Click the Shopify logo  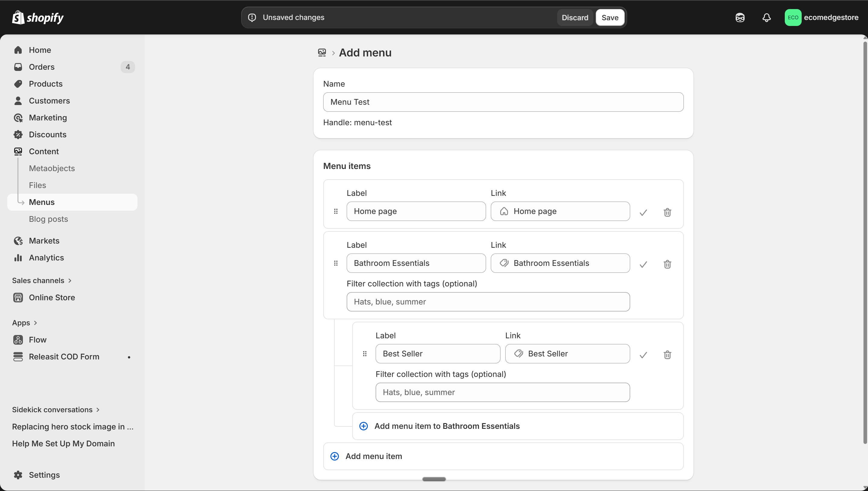tap(38, 18)
